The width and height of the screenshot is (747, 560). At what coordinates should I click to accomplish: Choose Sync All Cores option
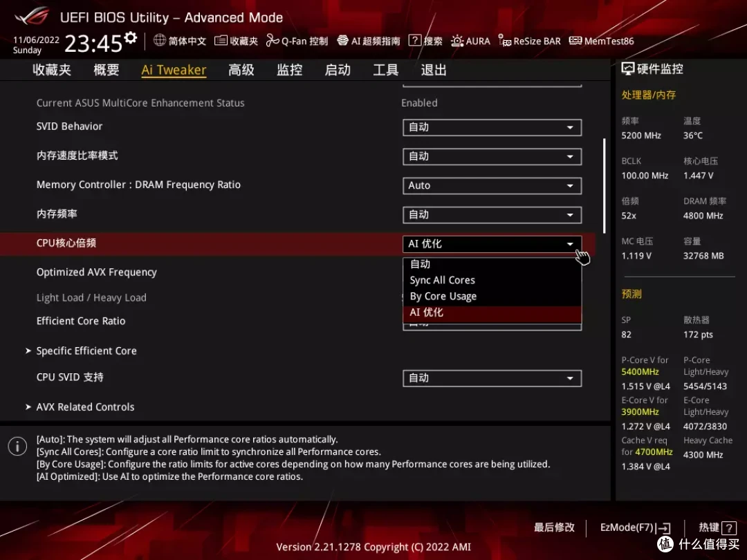(x=492, y=281)
